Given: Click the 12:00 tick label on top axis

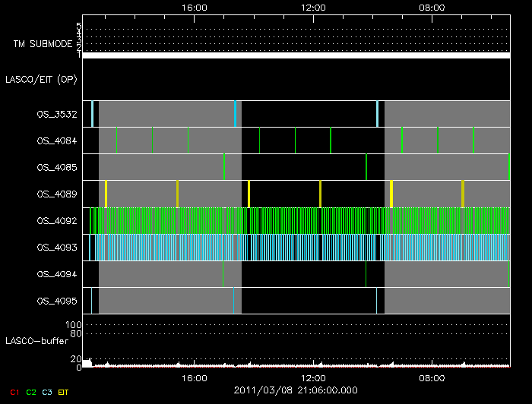Looking at the screenshot, I should [x=313, y=7].
